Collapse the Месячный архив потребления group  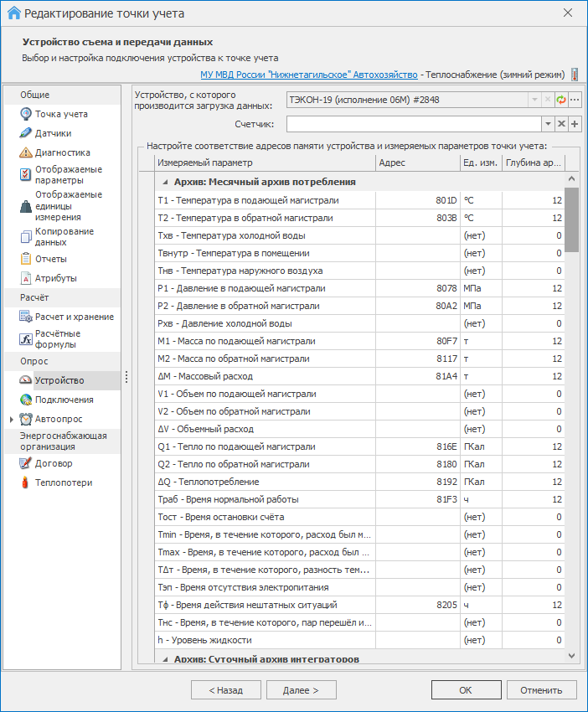tap(165, 182)
